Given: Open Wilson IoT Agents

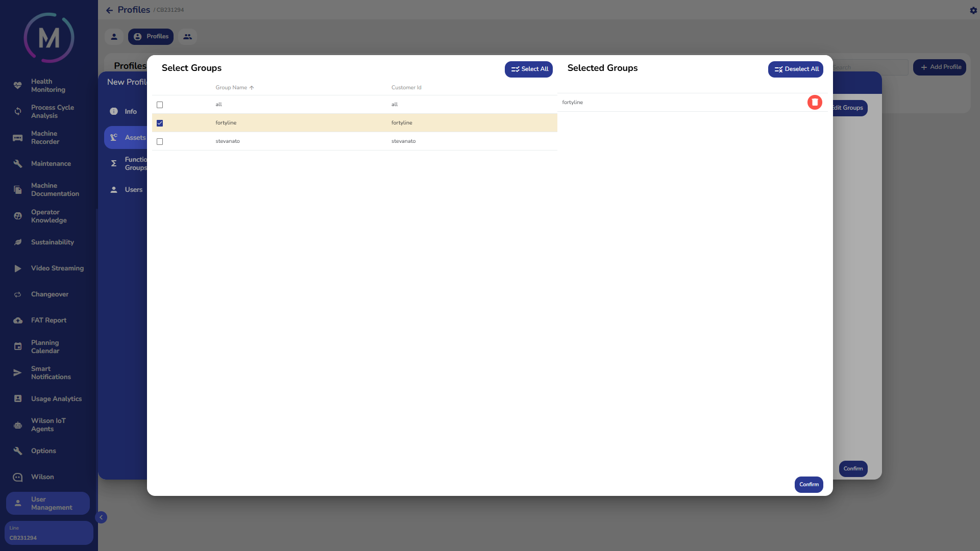Looking at the screenshot, I should tap(48, 425).
